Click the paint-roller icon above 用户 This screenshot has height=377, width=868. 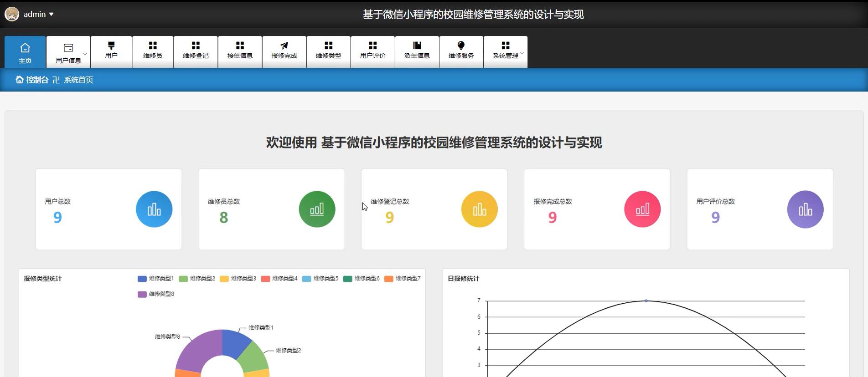point(111,45)
